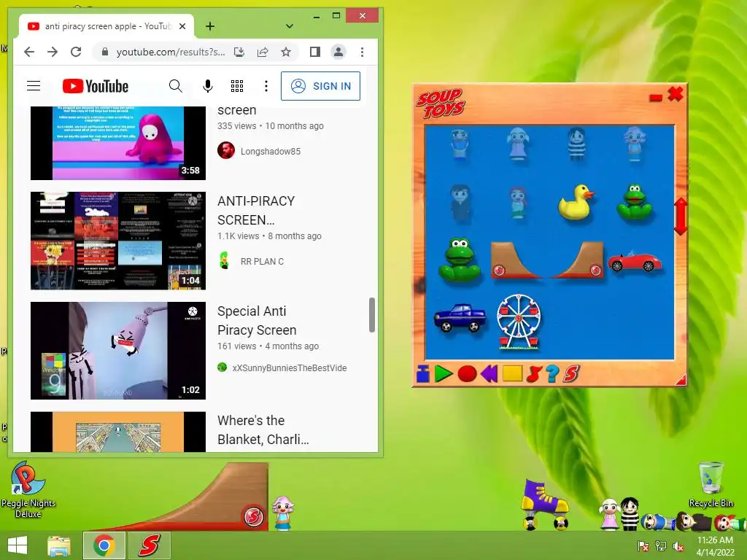
Task: Click the red double-arrow scroll control in Soup Toys
Action: (x=681, y=217)
